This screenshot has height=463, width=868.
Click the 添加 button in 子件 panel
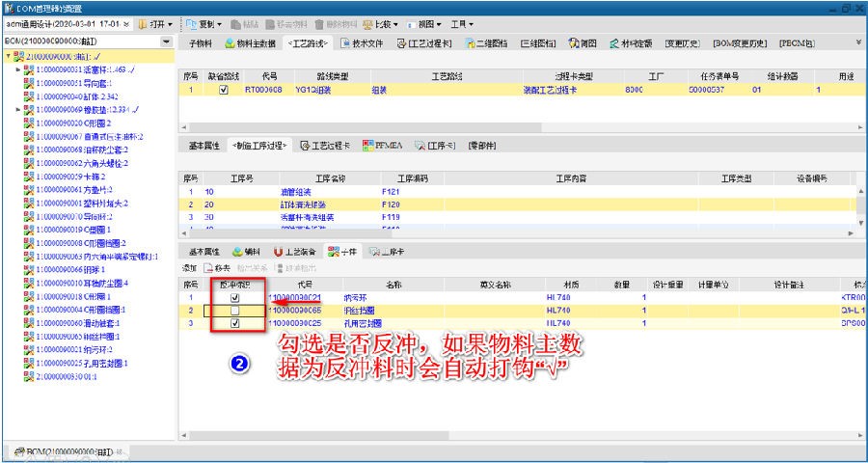pos(189,267)
